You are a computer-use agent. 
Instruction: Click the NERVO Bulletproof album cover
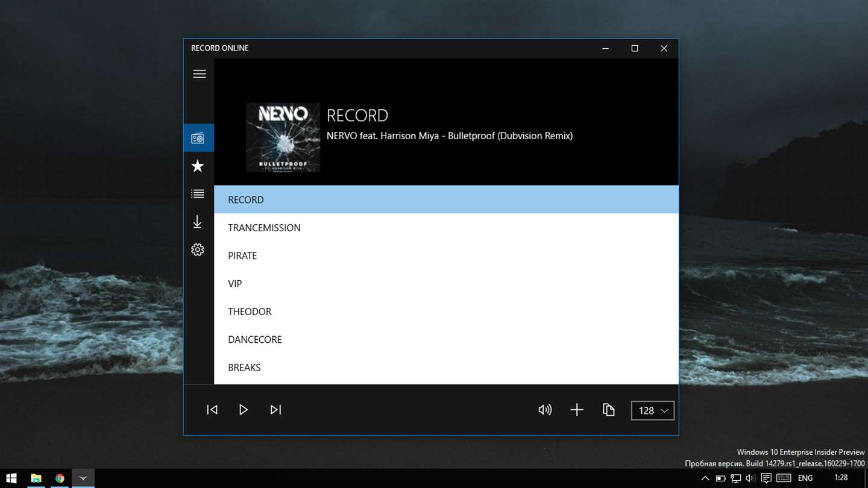point(283,137)
